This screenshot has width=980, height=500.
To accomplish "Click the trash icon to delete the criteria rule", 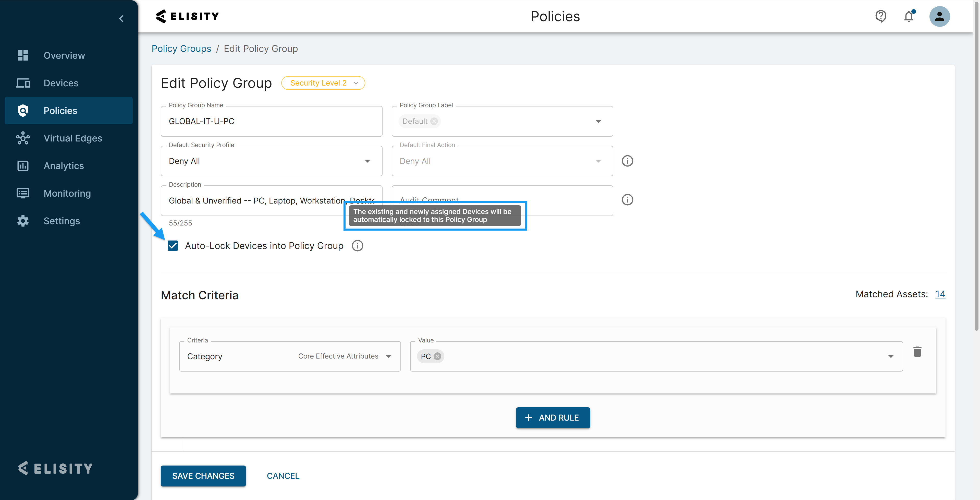I will coord(917,351).
